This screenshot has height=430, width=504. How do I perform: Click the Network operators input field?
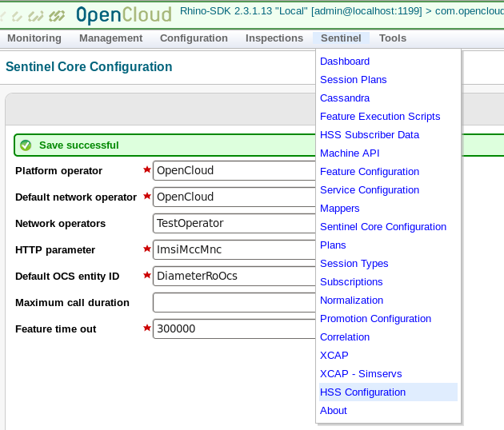point(234,223)
